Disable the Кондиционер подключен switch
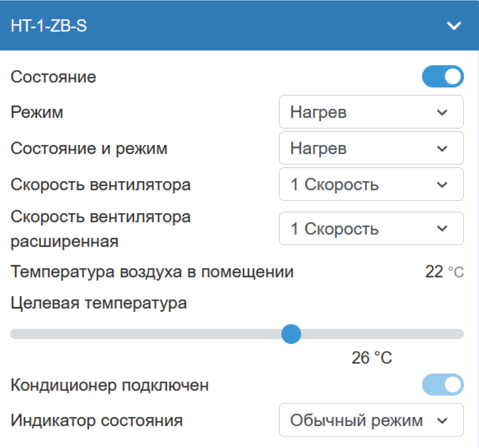This screenshot has height=448, width=479. [442, 385]
